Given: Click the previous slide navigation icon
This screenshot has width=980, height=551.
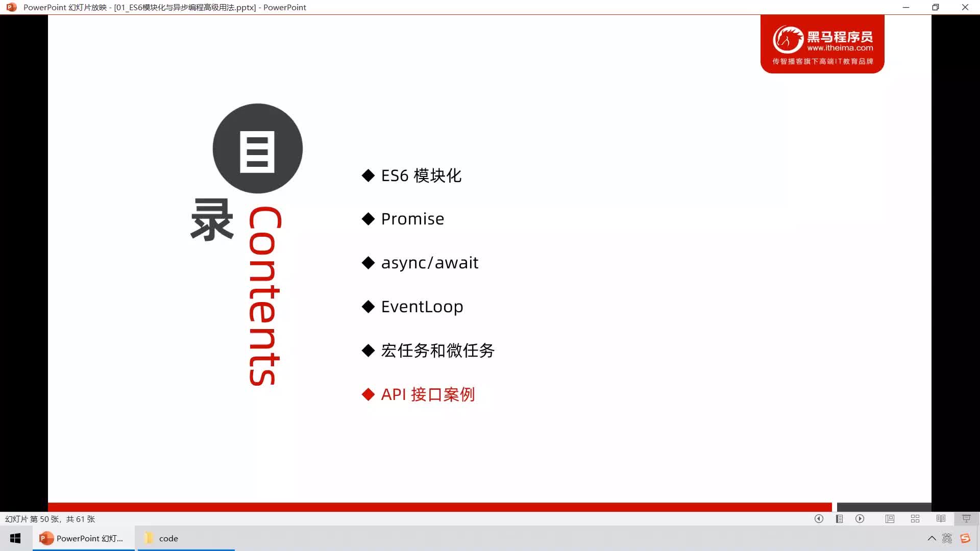Looking at the screenshot, I should (x=819, y=519).
